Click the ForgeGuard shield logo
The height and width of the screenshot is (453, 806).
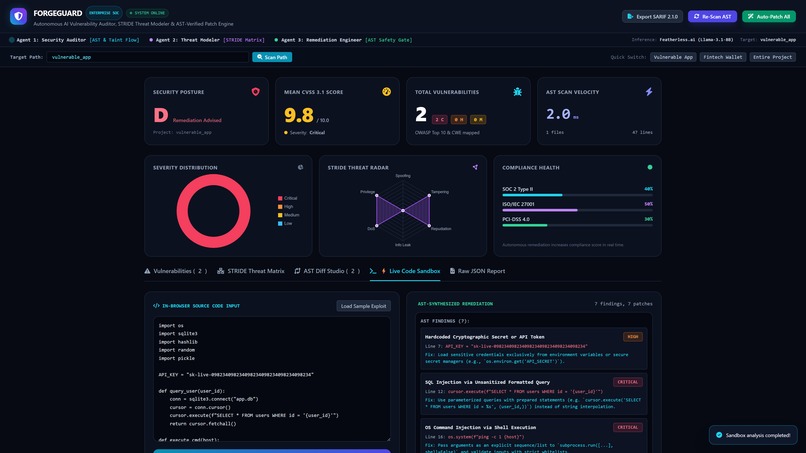pos(19,16)
